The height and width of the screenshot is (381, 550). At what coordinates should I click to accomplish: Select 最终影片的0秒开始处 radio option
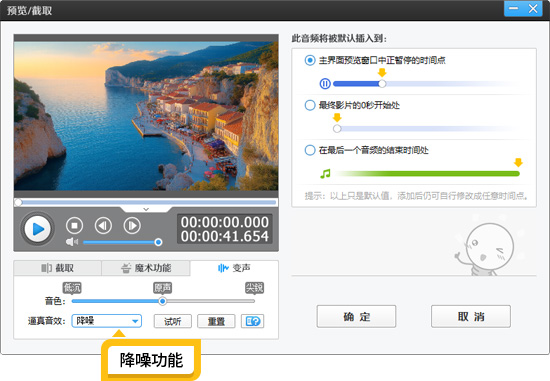pyautogui.click(x=310, y=105)
